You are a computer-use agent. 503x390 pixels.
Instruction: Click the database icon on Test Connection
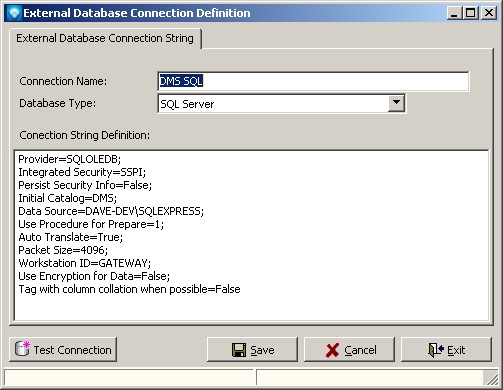(22, 349)
